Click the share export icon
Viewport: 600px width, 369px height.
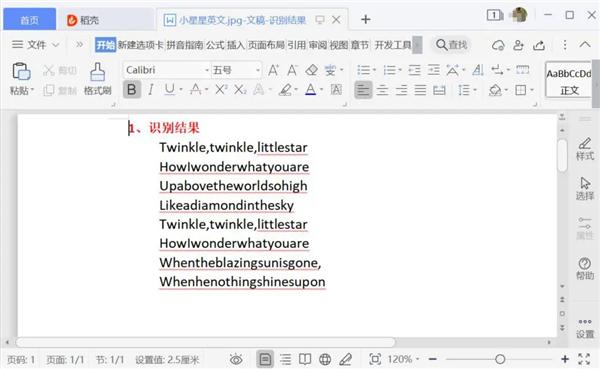coord(539,45)
